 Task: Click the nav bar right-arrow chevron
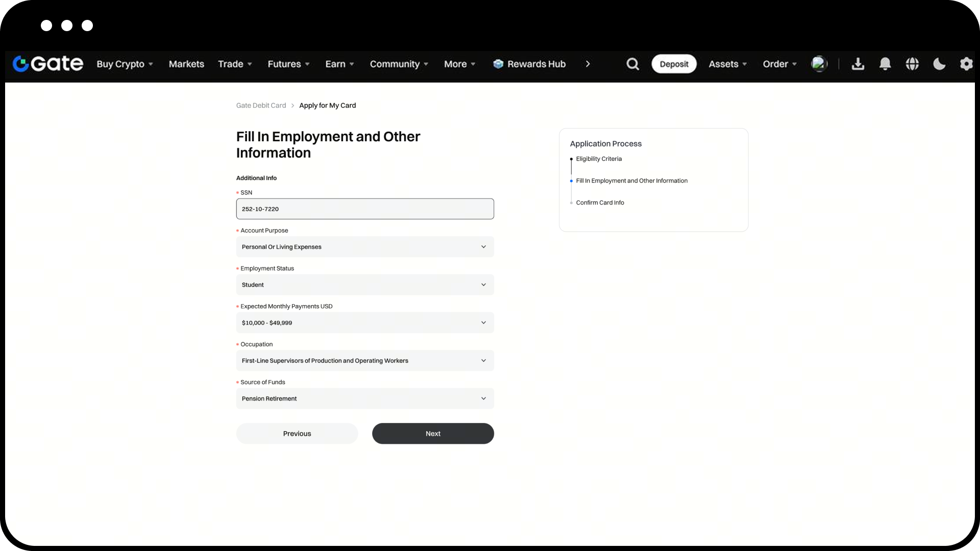click(x=588, y=64)
